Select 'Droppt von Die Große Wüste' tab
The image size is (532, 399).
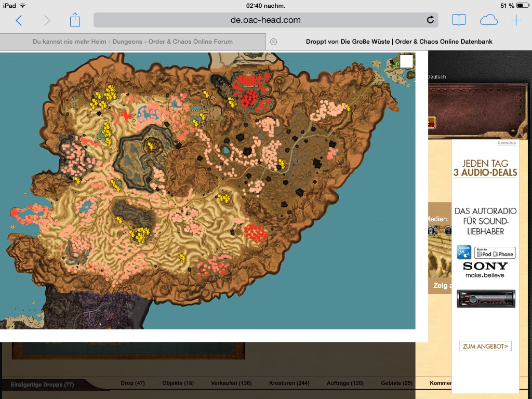399,42
